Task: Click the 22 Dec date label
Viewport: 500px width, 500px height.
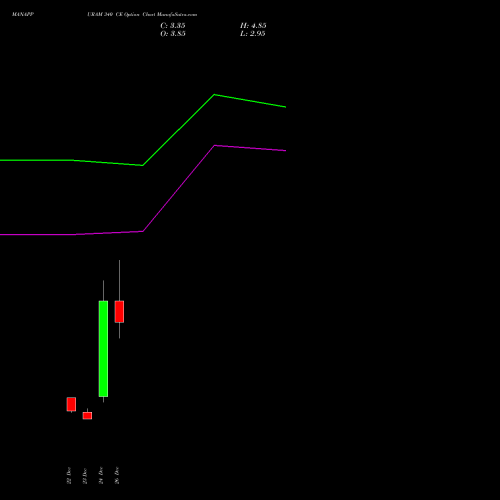Action: point(69,475)
